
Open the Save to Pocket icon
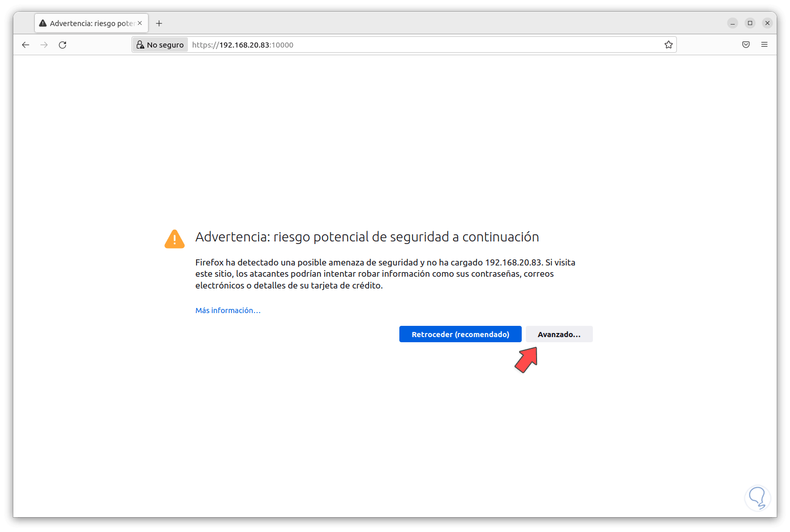(746, 45)
